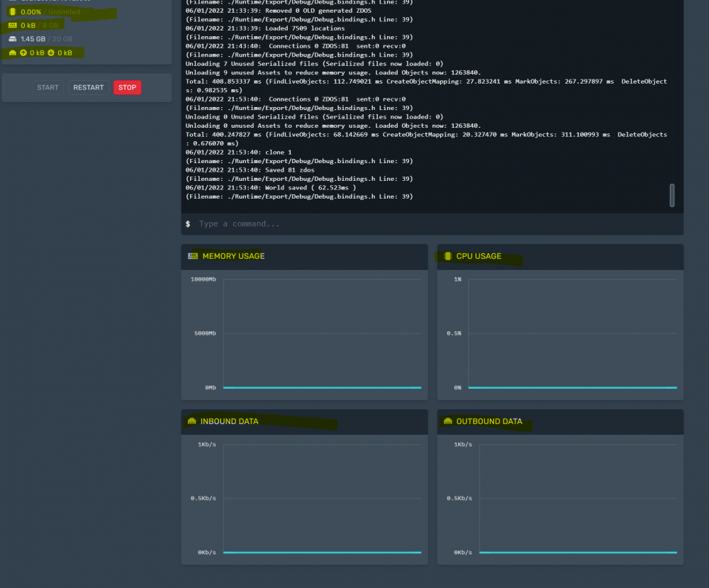Click the console scrollbar thumb
709x588 pixels.
tap(671, 195)
